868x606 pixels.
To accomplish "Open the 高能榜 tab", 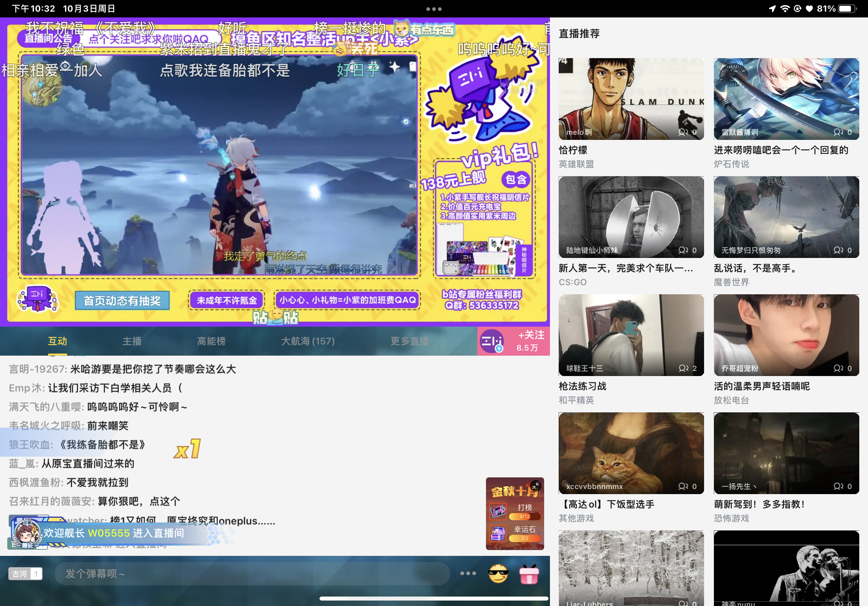I will coord(211,341).
